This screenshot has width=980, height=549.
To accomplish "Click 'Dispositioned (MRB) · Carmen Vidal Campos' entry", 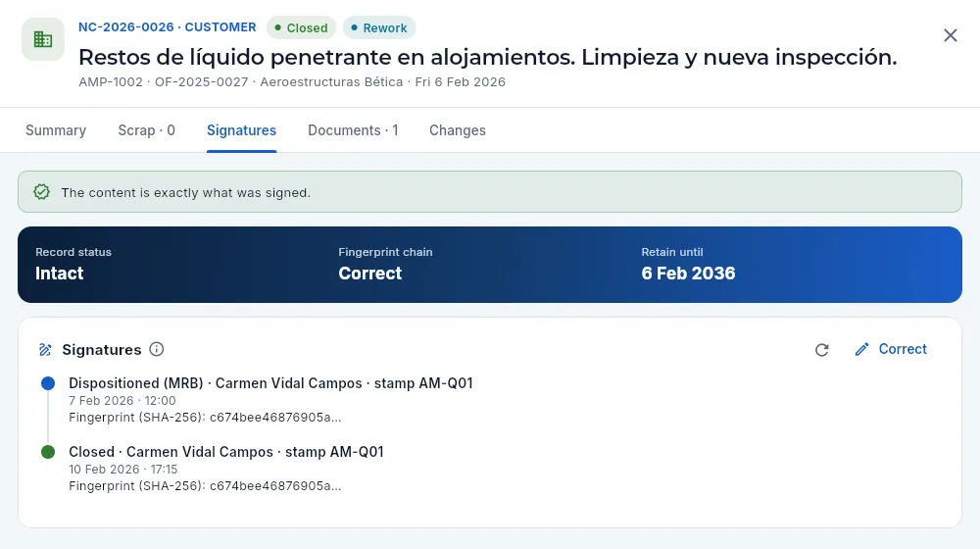I will (270, 383).
